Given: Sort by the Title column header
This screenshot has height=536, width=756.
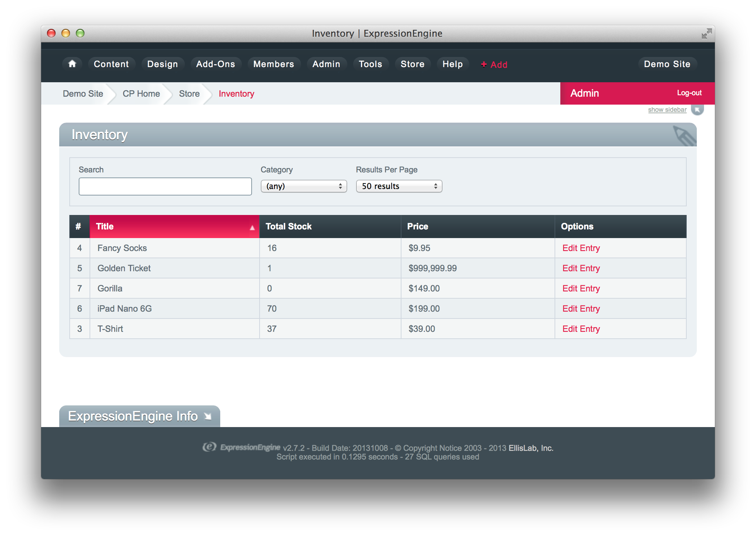Looking at the screenshot, I should click(x=174, y=227).
